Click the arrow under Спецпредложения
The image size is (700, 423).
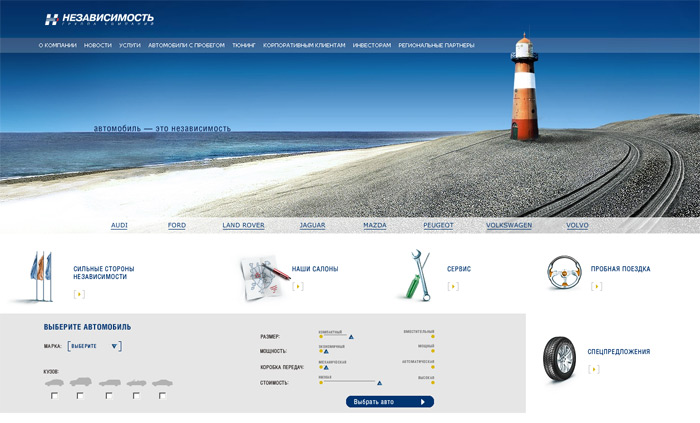[x=594, y=369]
